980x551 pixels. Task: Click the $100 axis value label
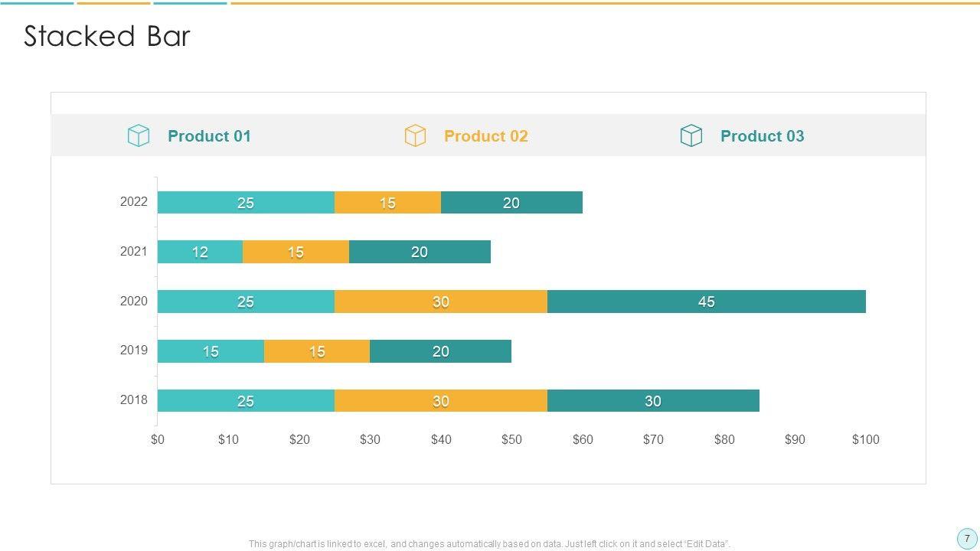pos(865,439)
